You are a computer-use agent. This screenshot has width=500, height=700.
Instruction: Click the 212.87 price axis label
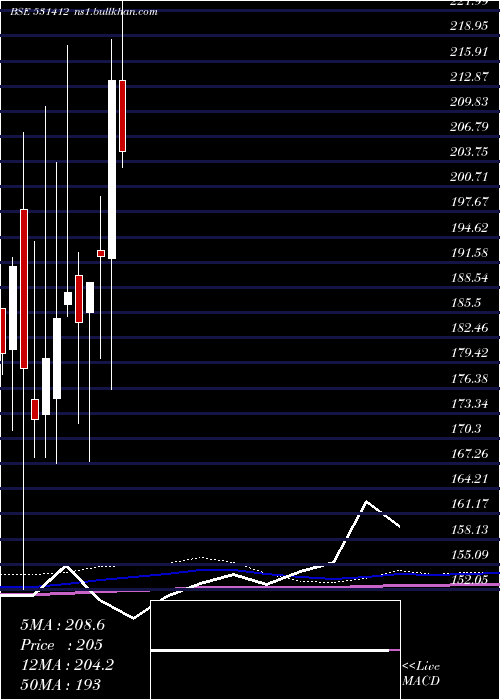coord(469,77)
